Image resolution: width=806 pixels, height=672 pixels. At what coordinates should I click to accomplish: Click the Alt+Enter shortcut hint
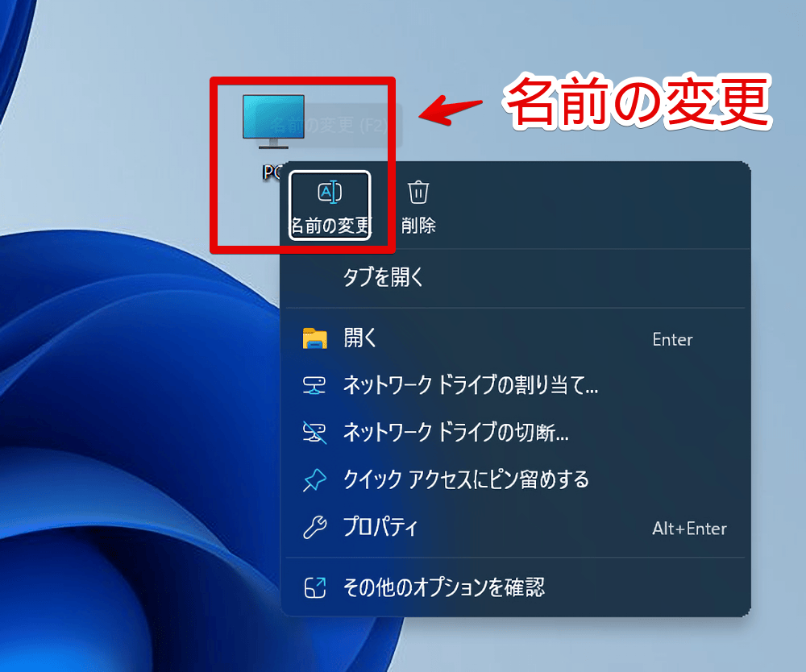pos(689,529)
